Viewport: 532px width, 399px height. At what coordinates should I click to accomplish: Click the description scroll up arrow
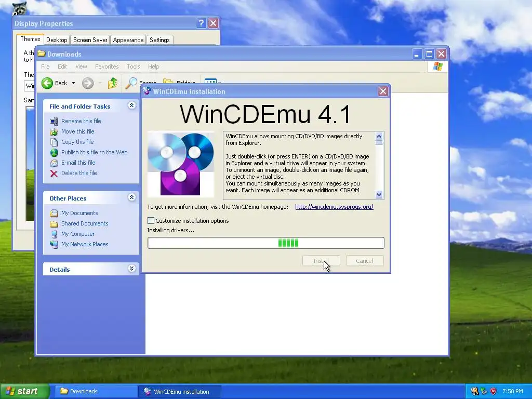click(x=379, y=137)
